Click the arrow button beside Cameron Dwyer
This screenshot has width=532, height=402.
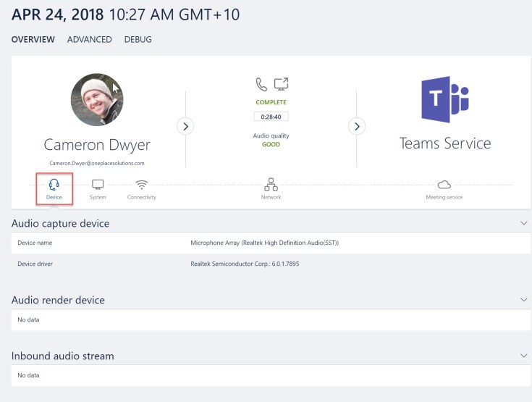186,126
